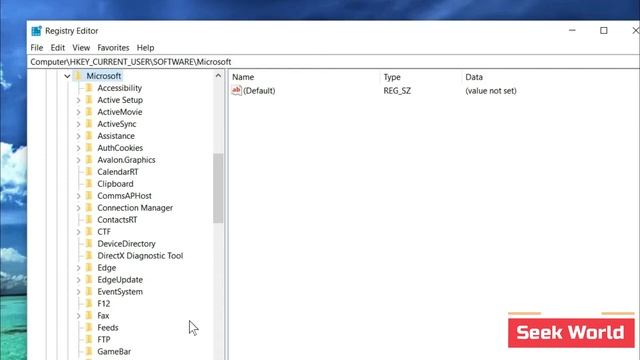Select the DirectX Diagnostic Tool key label
The height and width of the screenshot is (360, 640).
(140, 256)
